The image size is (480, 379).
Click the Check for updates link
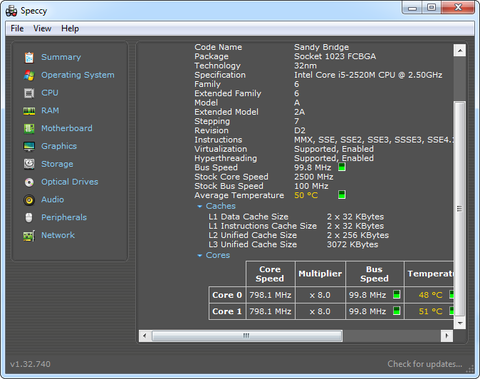pos(425,364)
